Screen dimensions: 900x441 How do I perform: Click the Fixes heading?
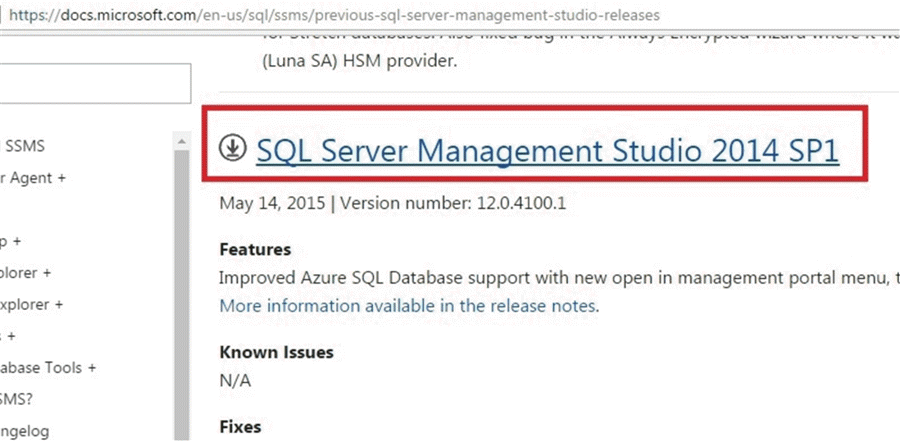pyautogui.click(x=240, y=427)
